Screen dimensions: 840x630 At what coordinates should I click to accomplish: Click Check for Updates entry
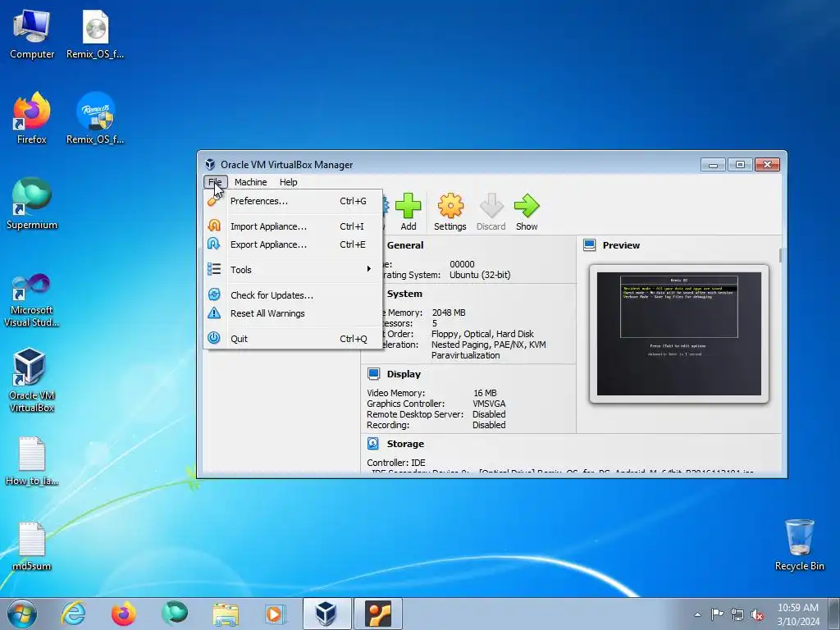pyautogui.click(x=293, y=295)
